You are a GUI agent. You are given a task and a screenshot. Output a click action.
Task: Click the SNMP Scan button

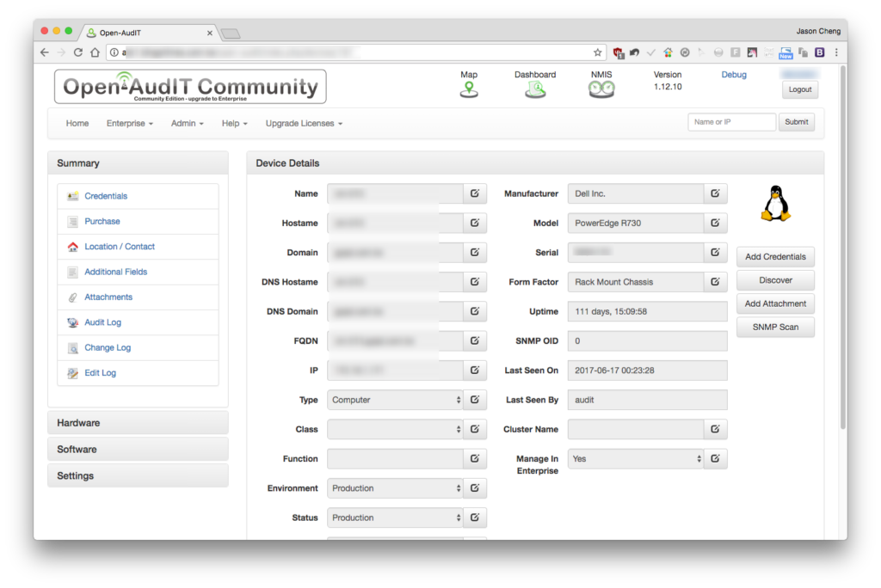pos(775,327)
